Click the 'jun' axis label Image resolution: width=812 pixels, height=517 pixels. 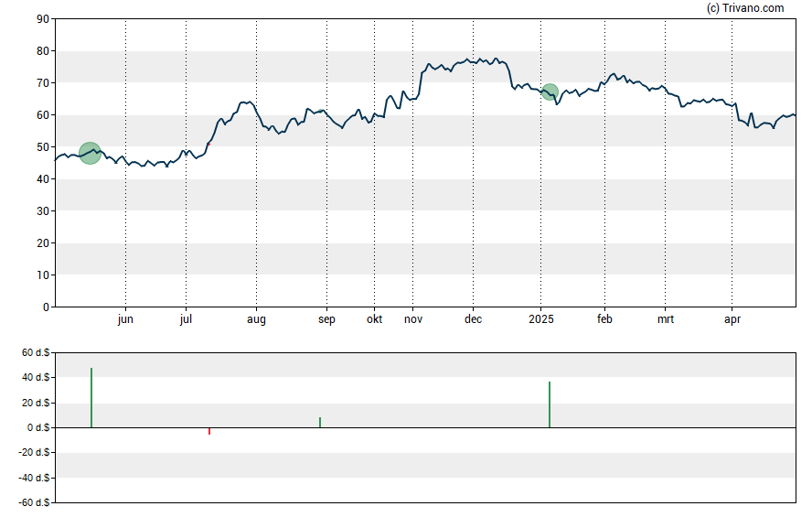tap(125, 319)
